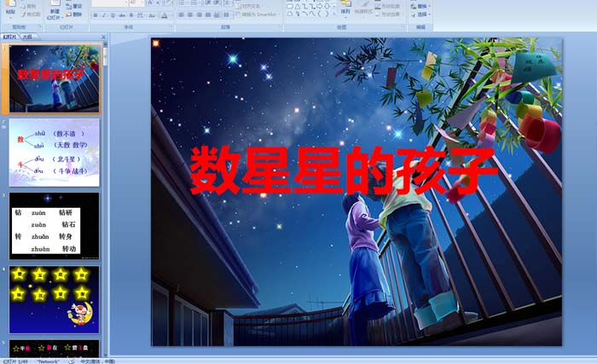
Task: Toggle italic formatting
Action: [104, 15]
